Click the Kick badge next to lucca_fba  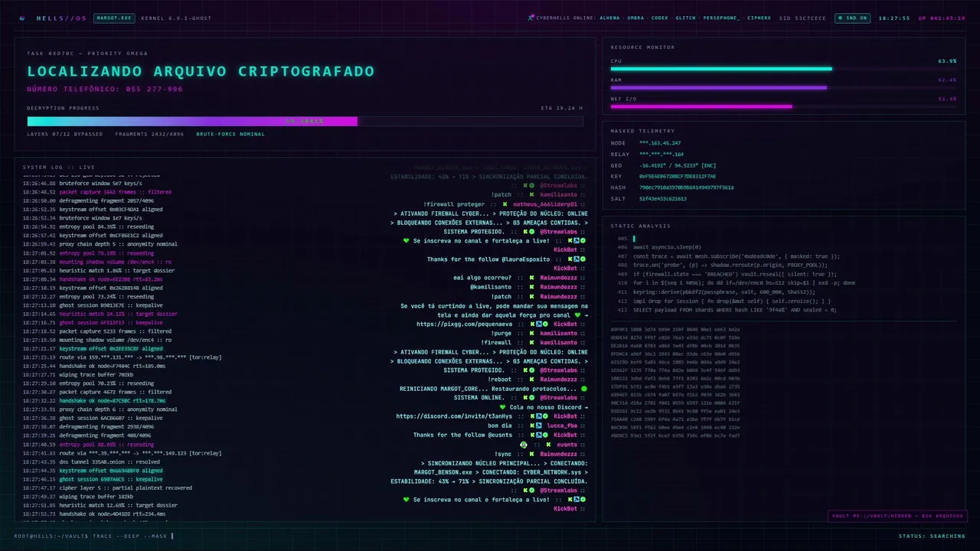tap(531, 425)
